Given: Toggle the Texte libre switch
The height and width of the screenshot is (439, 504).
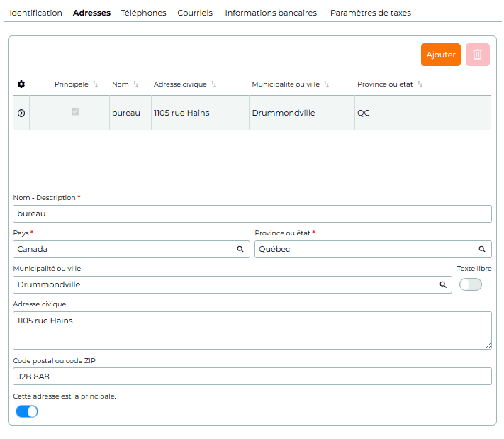Looking at the screenshot, I should 470,284.
